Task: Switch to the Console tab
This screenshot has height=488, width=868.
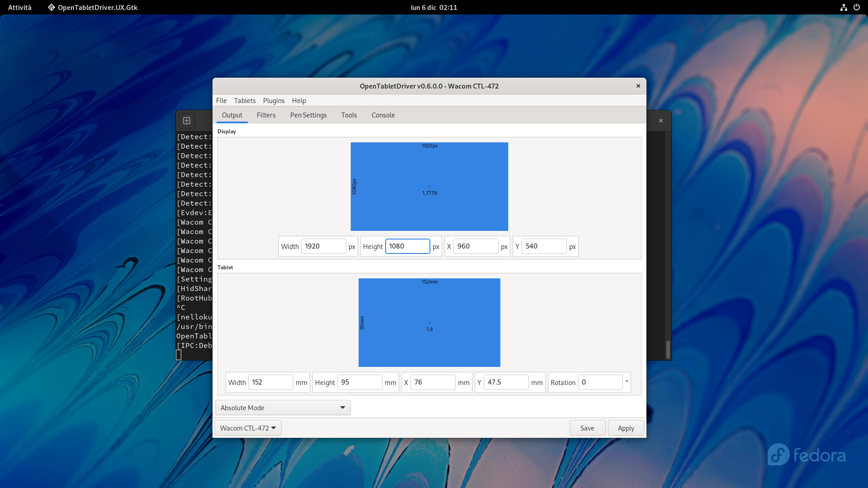Action: click(383, 115)
